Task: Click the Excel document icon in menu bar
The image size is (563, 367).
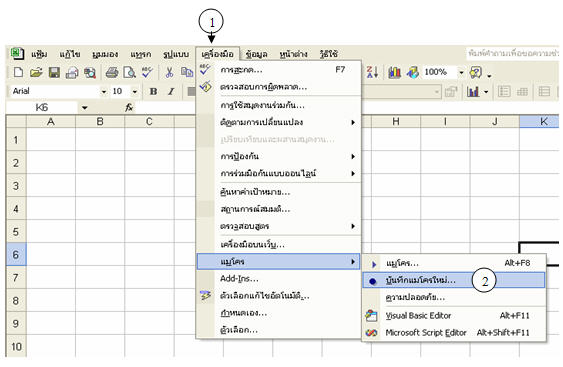Action: coord(17,54)
